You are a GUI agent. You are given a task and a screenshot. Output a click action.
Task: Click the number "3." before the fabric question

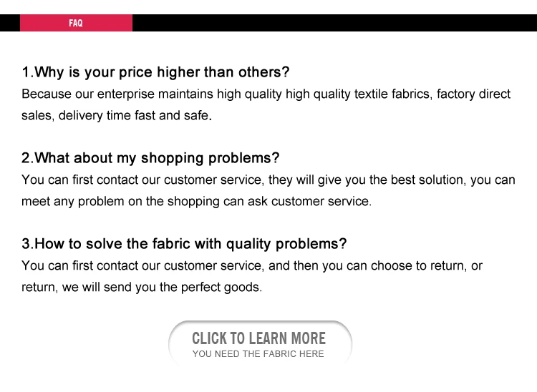[27, 244]
